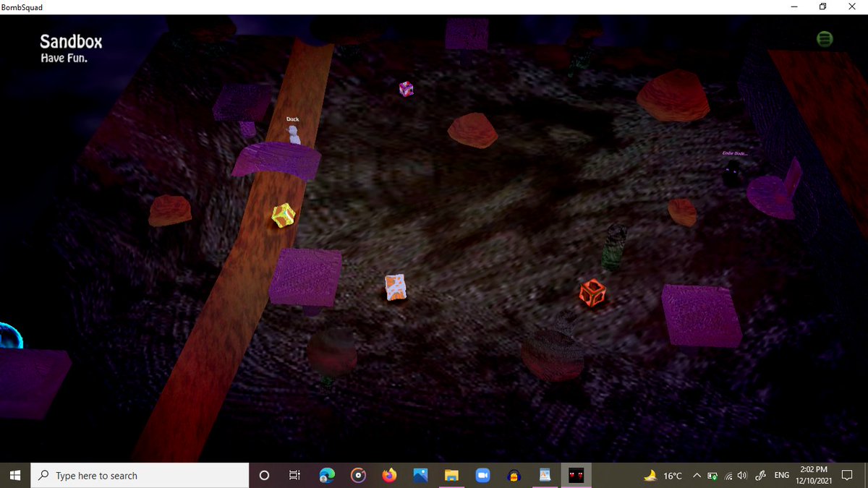
Task: Open the clock showing 2:02 PM
Action: tap(814, 475)
